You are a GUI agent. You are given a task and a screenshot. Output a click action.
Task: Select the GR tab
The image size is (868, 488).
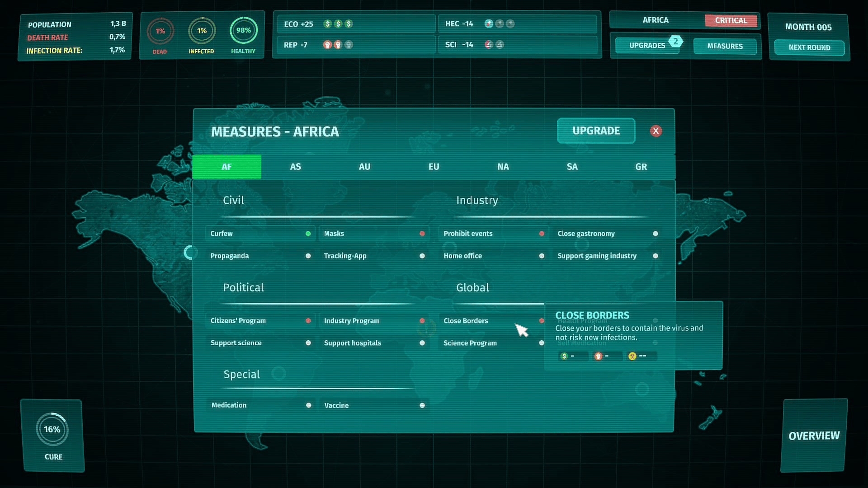coord(641,167)
